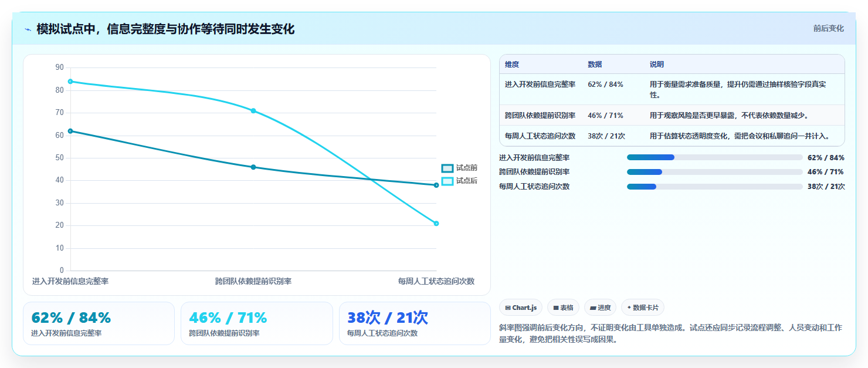Click table cell 跨团队依赖提前识别率

pos(540,116)
